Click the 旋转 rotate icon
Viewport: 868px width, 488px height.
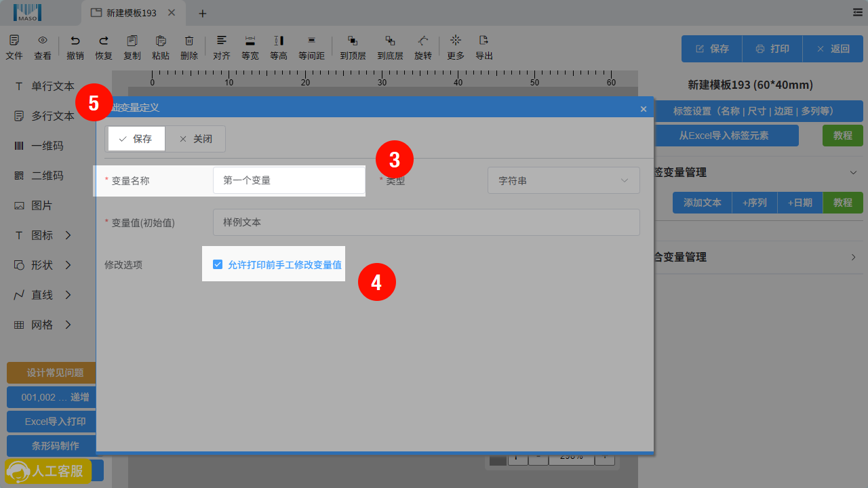423,41
